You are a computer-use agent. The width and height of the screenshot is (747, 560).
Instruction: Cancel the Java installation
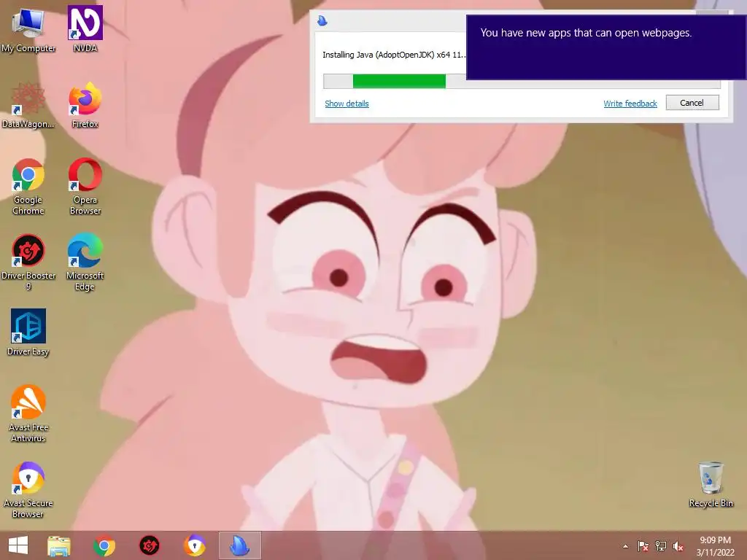(x=692, y=103)
